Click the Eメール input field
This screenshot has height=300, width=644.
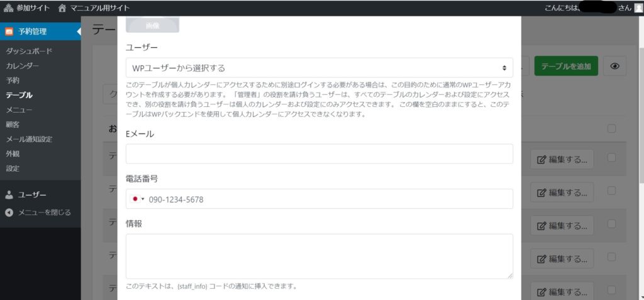(x=319, y=154)
